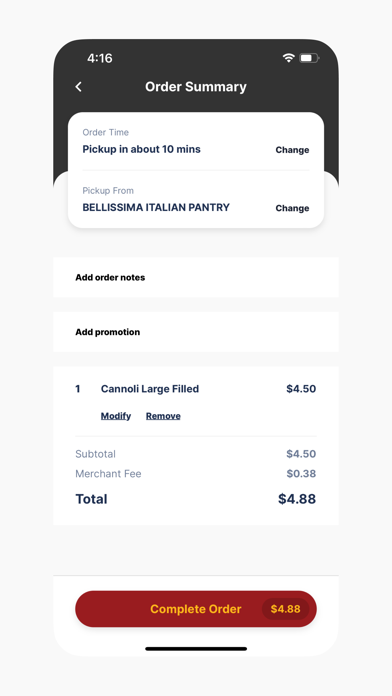Open Add promotion entry
The height and width of the screenshot is (696, 392).
tap(196, 332)
